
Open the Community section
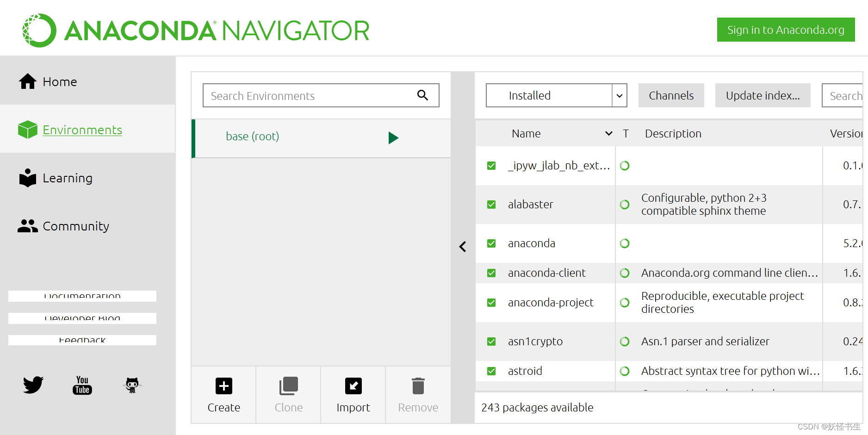tap(87, 226)
